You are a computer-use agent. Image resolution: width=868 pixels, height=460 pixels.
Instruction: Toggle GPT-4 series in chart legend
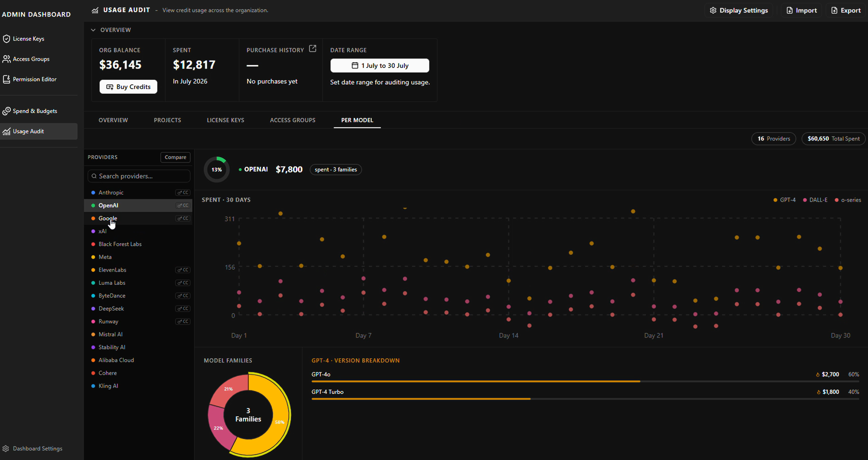click(x=784, y=200)
